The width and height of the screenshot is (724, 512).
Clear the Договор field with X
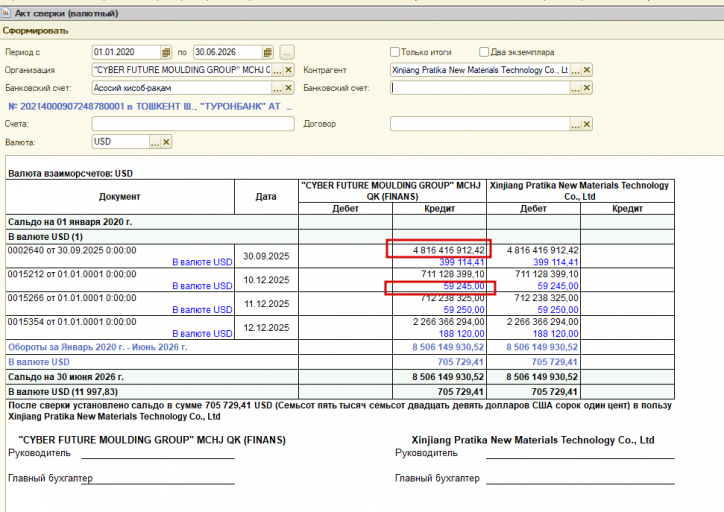[587, 124]
